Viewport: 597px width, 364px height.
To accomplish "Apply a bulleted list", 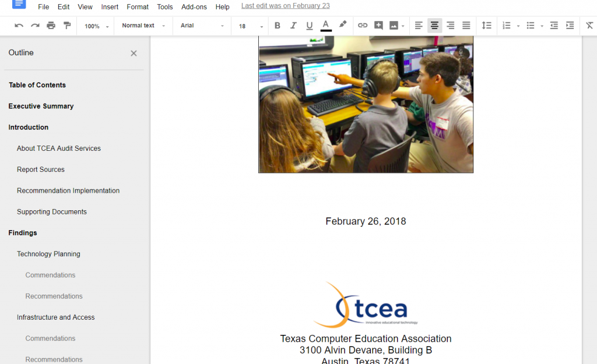I will coord(531,26).
